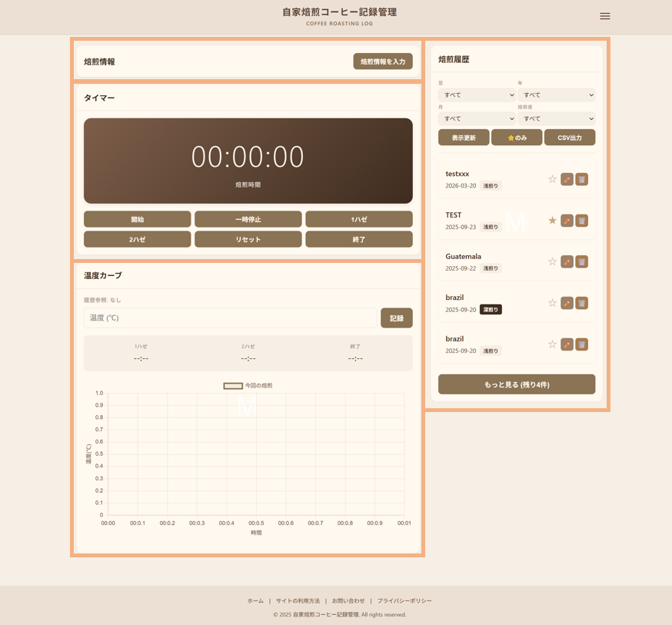Open the 年 filter dropdown
The image size is (672, 625).
coord(557,95)
